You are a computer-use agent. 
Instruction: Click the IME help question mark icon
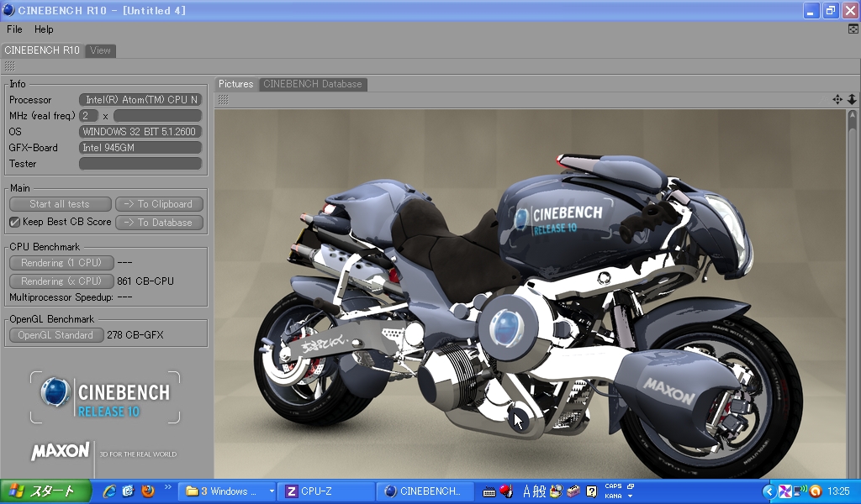pos(591,491)
